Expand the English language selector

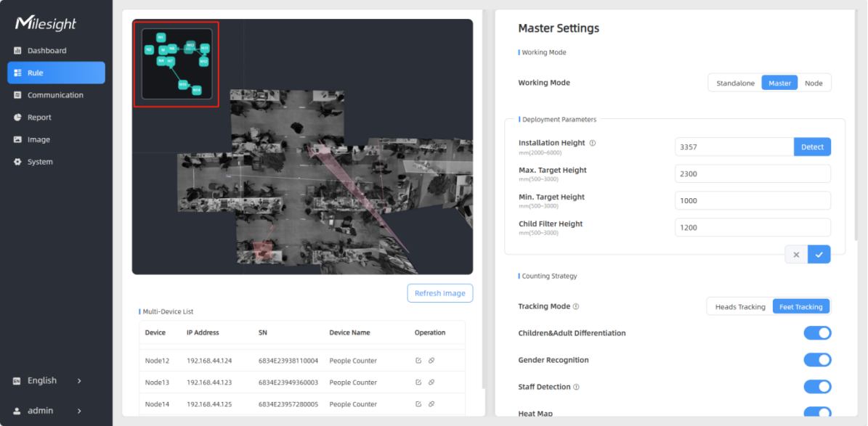click(48, 381)
